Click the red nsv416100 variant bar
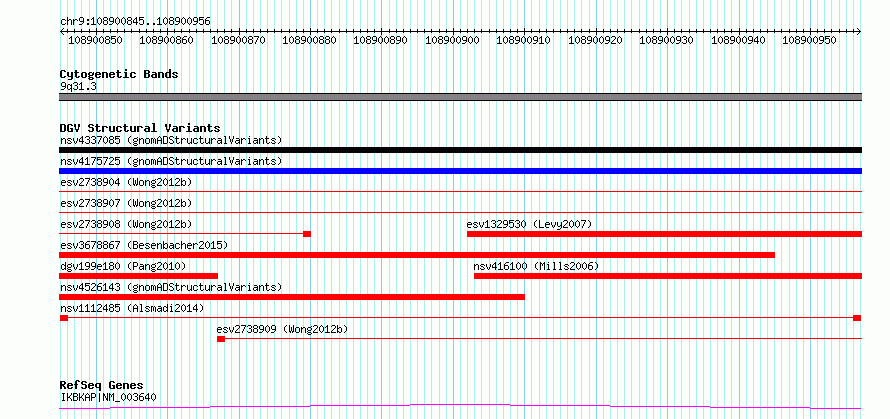890x419 pixels. [x=668, y=276]
